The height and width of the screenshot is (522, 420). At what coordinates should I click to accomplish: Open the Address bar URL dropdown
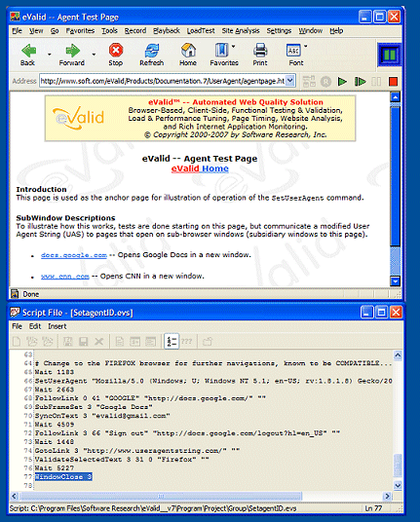pos(289,81)
